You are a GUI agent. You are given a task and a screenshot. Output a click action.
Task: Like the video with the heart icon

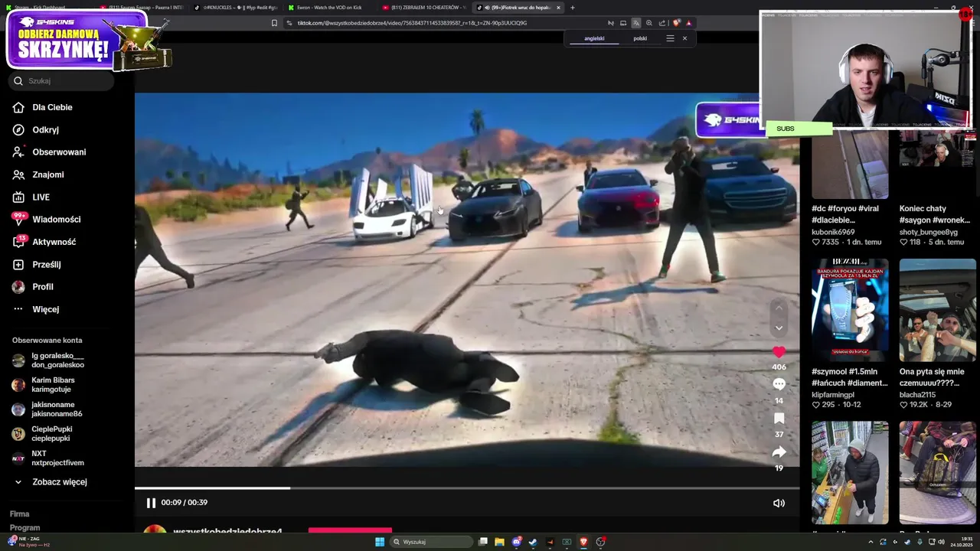pyautogui.click(x=779, y=352)
